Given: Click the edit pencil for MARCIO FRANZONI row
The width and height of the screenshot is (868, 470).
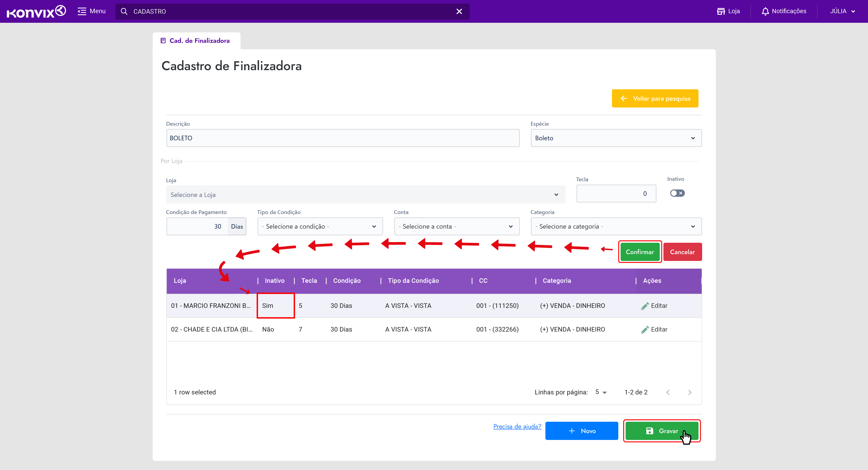Looking at the screenshot, I should click(x=645, y=306).
